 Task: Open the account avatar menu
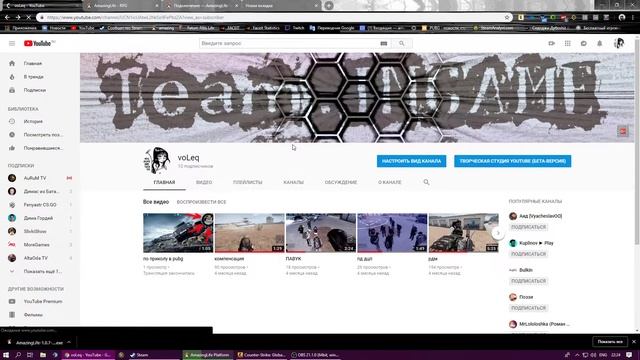(619, 43)
